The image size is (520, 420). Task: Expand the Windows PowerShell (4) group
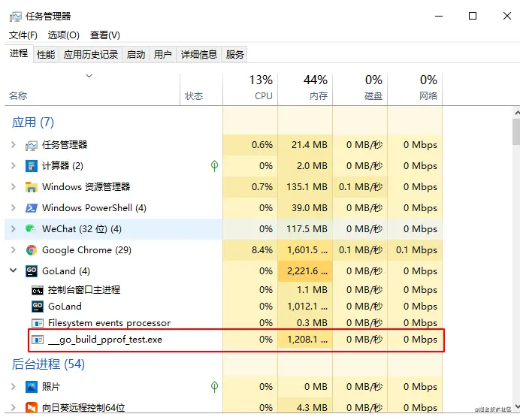click(14, 208)
